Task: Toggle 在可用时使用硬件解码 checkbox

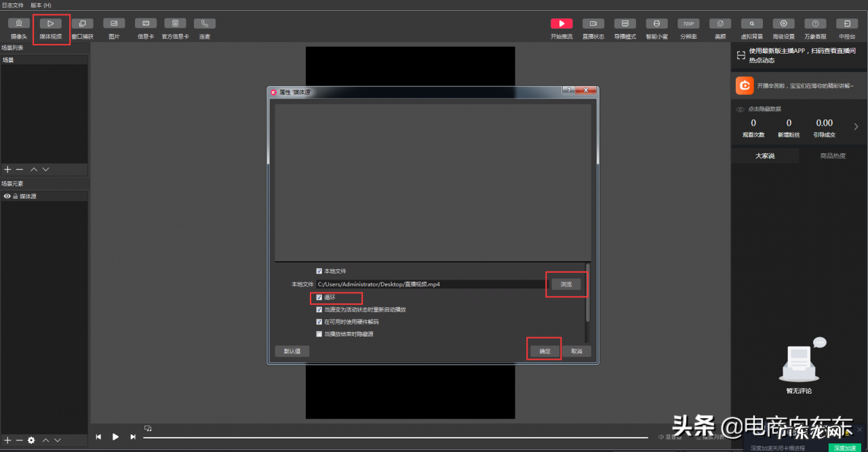Action: click(x=319, y=322)
